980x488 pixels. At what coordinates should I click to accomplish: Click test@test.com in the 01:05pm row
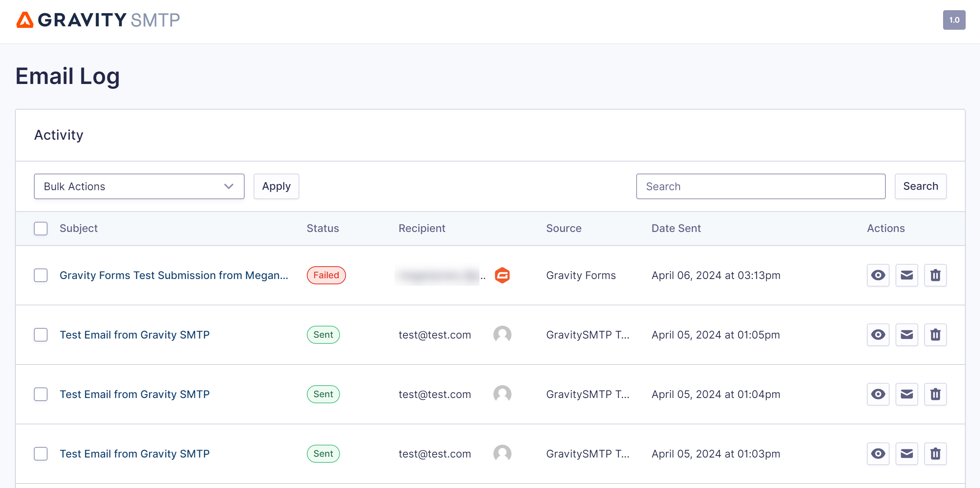435,335
